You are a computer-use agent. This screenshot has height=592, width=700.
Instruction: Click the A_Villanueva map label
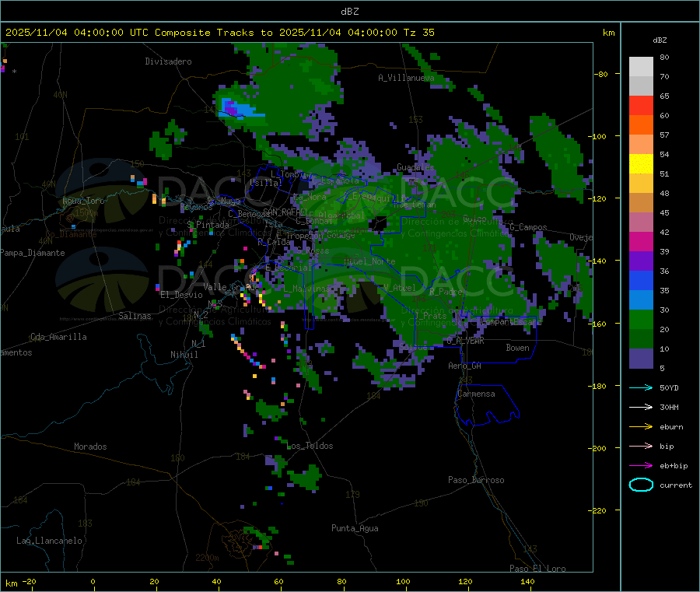click(x=406, y=78)
